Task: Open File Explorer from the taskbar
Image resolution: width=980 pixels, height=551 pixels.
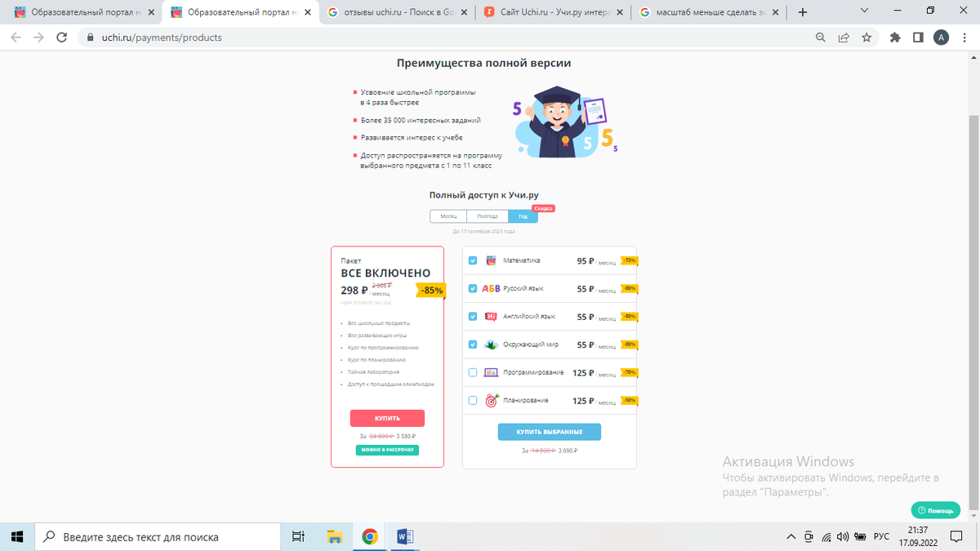Action: (x=334, y=536)
